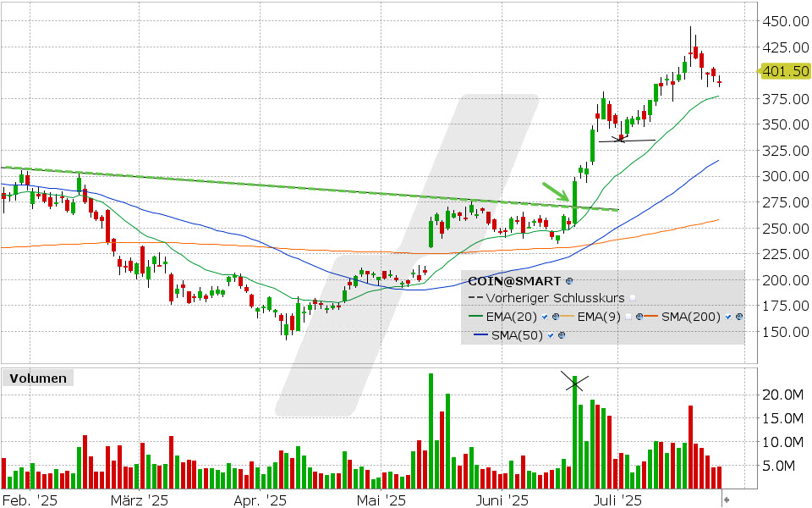Open SMA(200) indicator settings icon
The width and height of the screenshot is (812, 508).
[x=739, y=317]
